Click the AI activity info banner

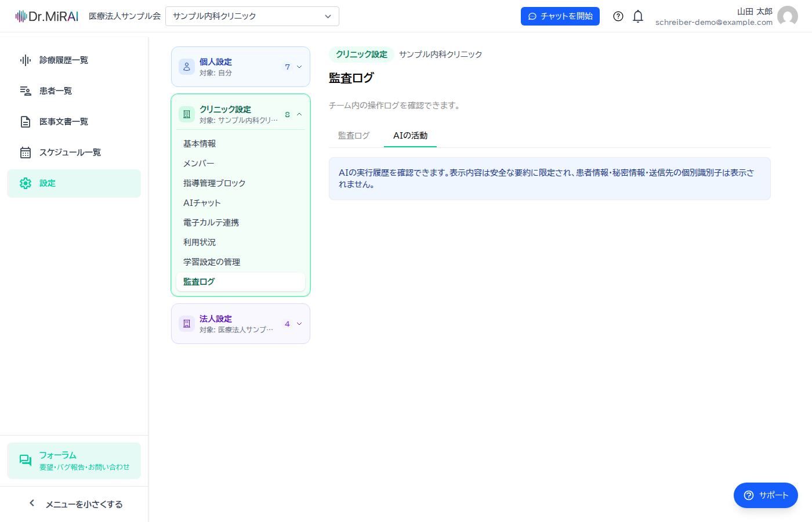[x=550, y=179]
